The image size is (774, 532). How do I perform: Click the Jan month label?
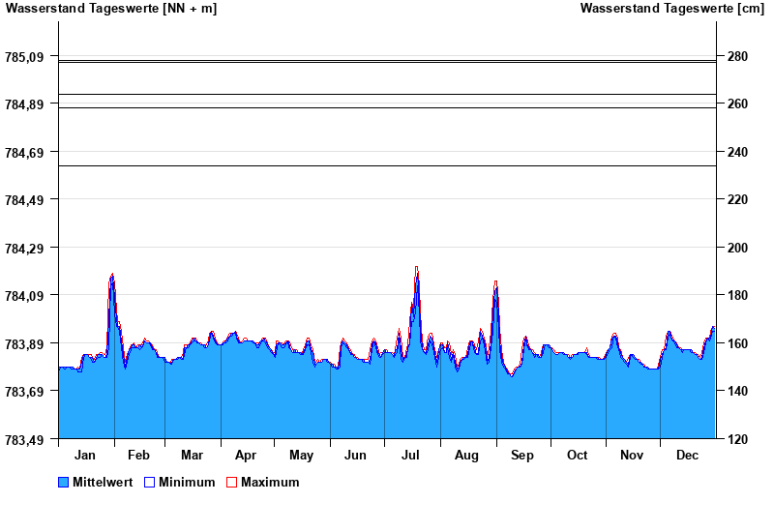coord(85,455)
